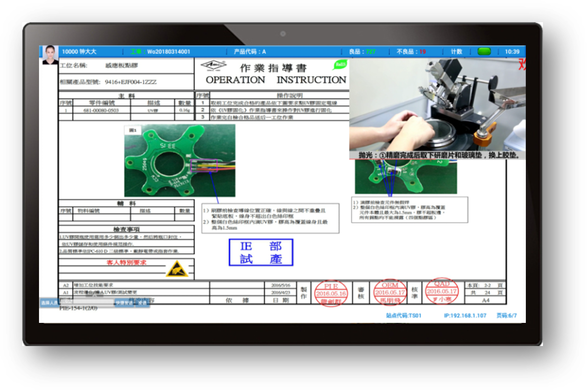Click the ESD warning triangle icon
This screenshot has width=588, height=391.
pyautogui.click(x=177, y=269)
